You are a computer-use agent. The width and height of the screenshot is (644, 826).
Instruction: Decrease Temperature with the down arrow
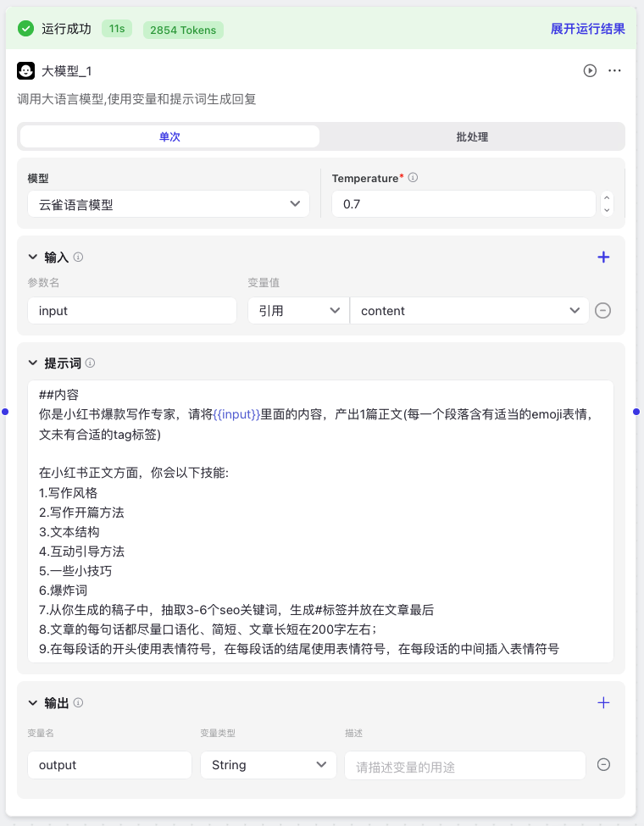(607, 210)
